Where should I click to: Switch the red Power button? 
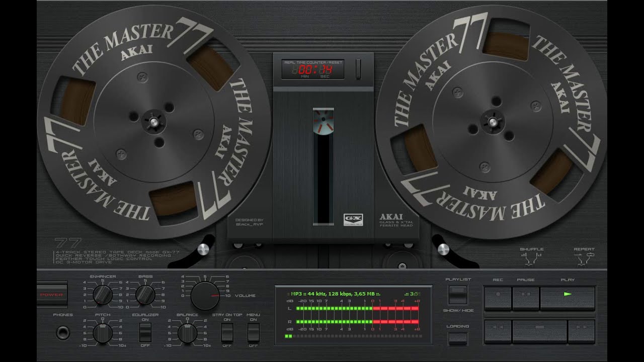click(52, 295)
